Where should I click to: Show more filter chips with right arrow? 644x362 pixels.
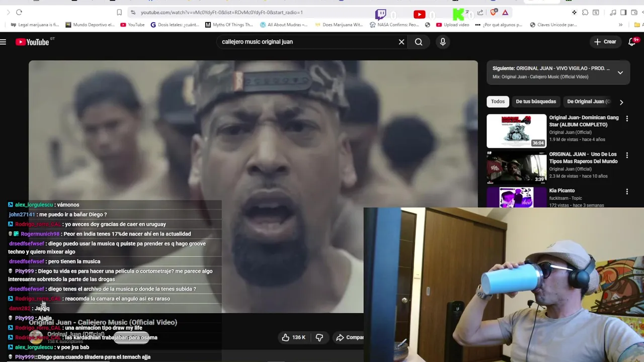(x=621, y=102)
